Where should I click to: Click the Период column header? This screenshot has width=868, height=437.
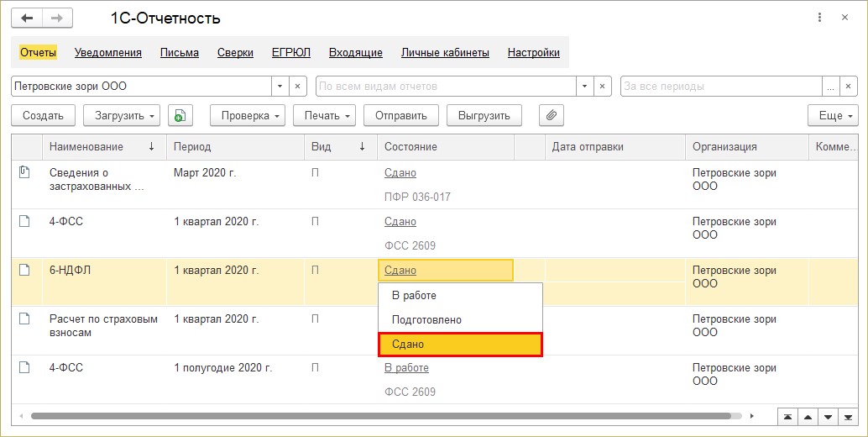pos(235,147)
